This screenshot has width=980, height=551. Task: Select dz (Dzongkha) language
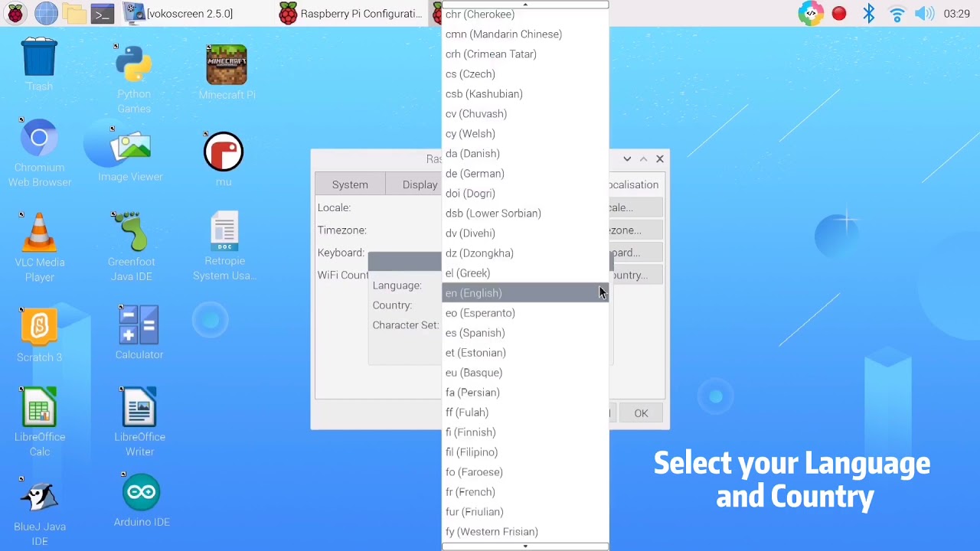point(525,253)
